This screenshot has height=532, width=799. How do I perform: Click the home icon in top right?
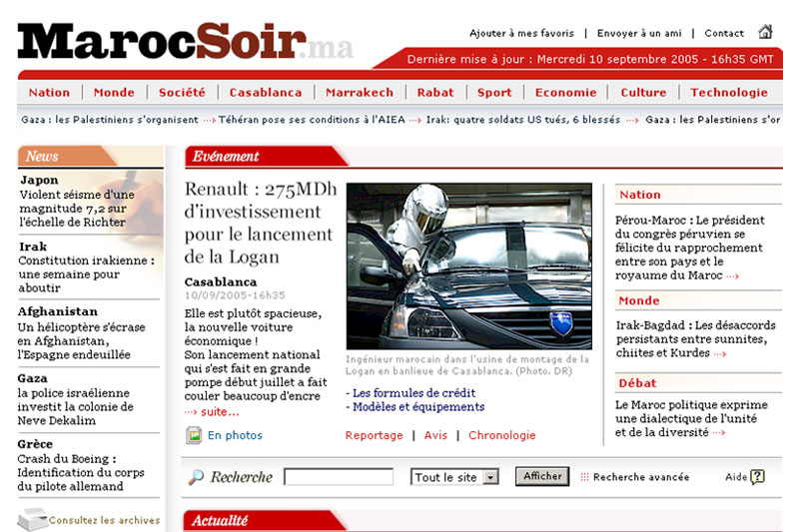(x=765, y=32)
